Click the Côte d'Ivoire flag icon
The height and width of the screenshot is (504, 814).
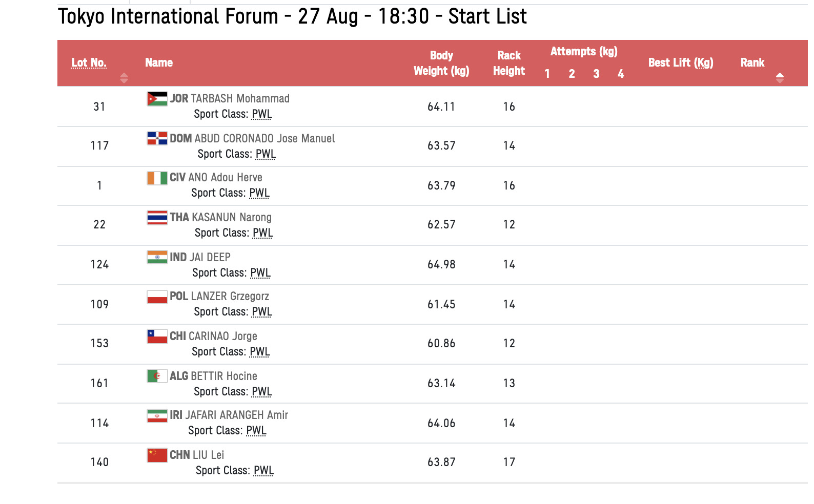coord(157,178)
